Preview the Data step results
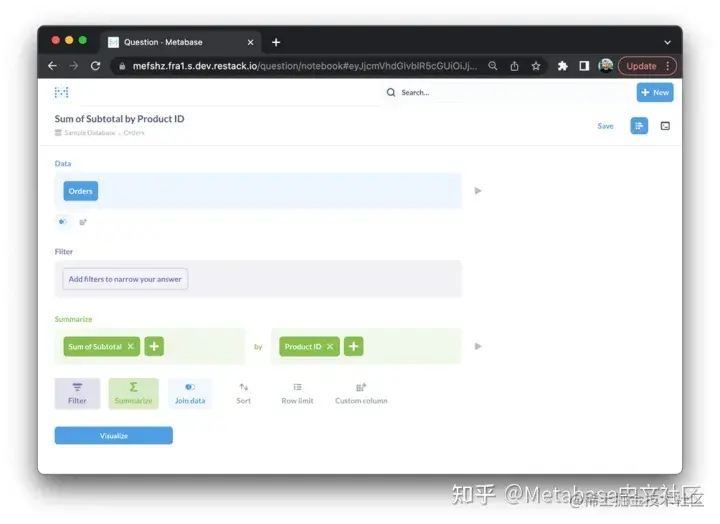This screenshot has height=524, width=720. [x=478, y=191]
